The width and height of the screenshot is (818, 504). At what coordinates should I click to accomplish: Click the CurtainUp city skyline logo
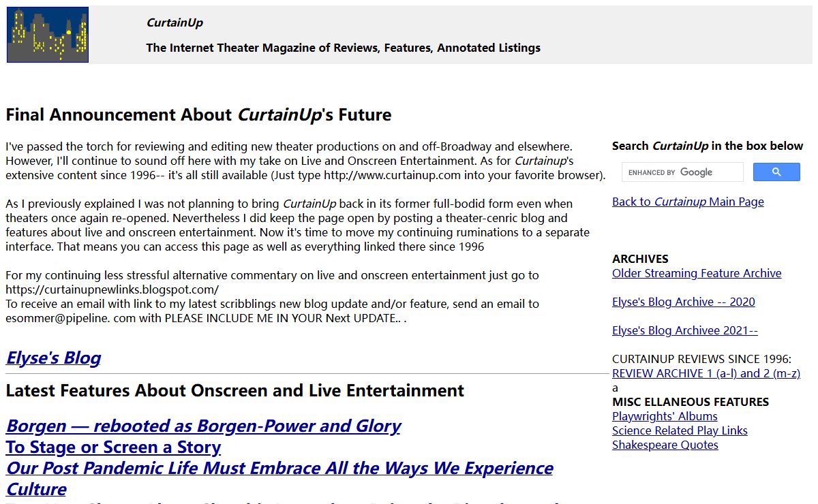48,35
